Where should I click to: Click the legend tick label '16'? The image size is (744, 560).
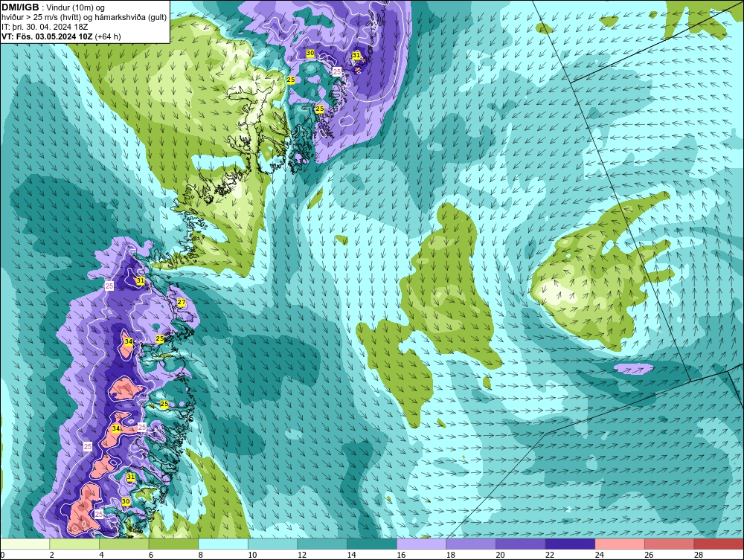pos(401,555)
